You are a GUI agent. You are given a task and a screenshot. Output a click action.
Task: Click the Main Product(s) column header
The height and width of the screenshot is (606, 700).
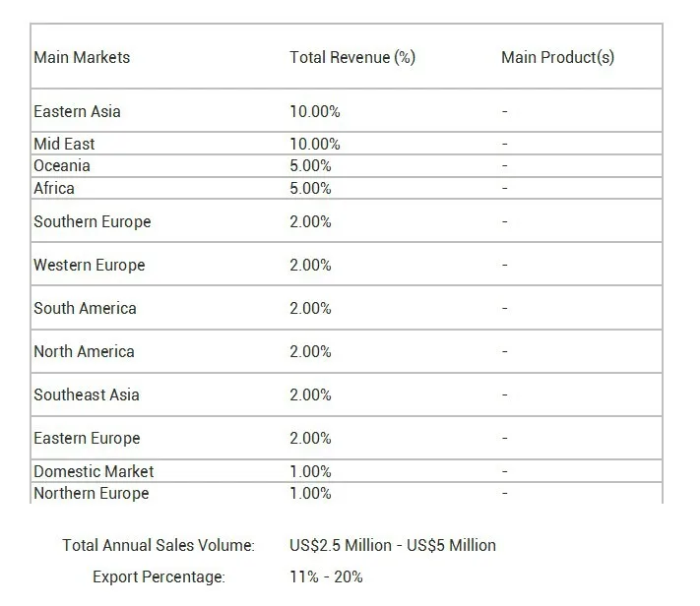557,57
